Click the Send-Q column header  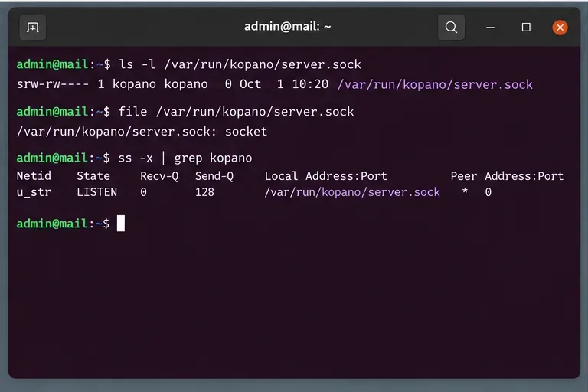click(x=214, y=176)
